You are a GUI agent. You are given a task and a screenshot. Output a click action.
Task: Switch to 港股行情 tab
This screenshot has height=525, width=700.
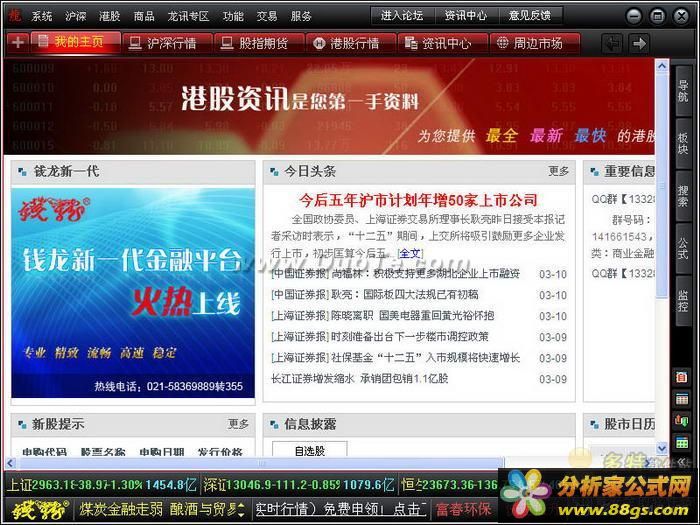[x=351, y=43]
